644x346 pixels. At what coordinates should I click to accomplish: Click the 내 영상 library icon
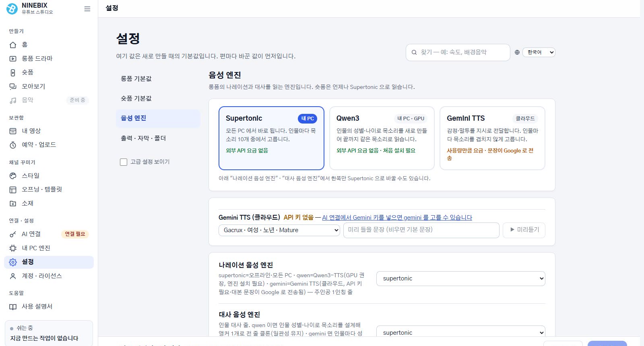click(x=13, y=131)
